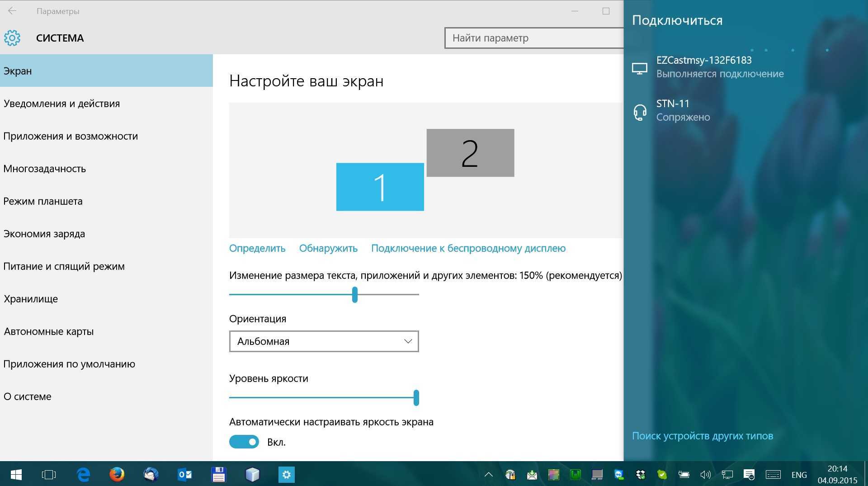Open the Ориентация dropdown set to Альбомная

pyautogui.click(x=324, y=341)
